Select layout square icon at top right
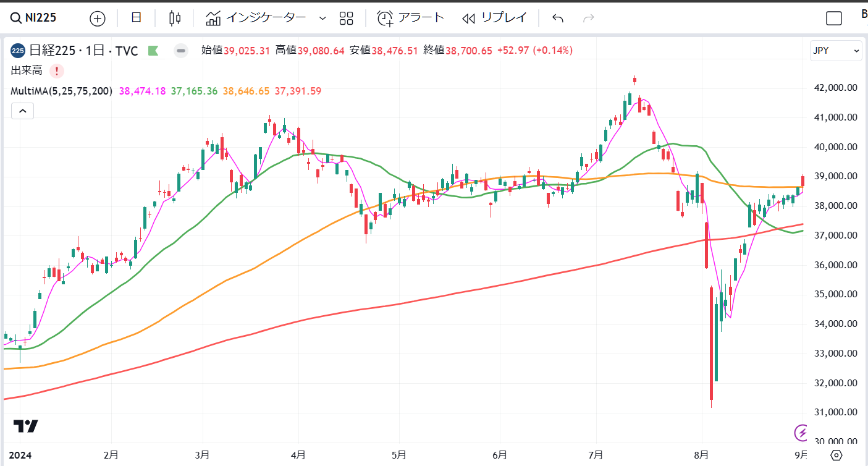Image resolution: width=868 pixels, height=466 pixels. [834, 19]
